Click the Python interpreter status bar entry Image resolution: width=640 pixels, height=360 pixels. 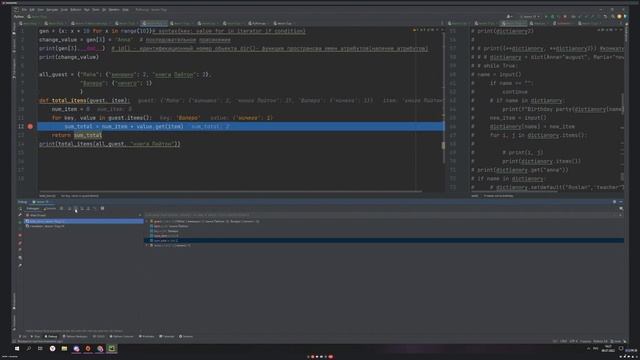600,341
